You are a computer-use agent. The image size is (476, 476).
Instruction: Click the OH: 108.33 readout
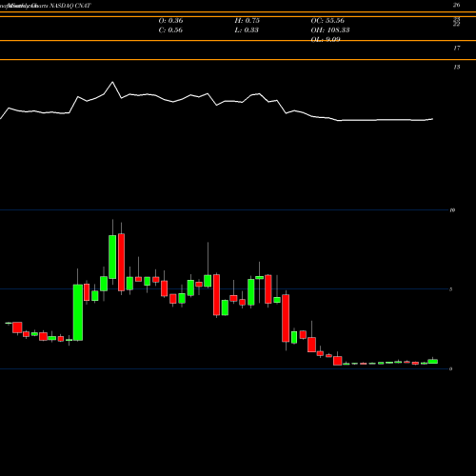(x=330, y=30)
